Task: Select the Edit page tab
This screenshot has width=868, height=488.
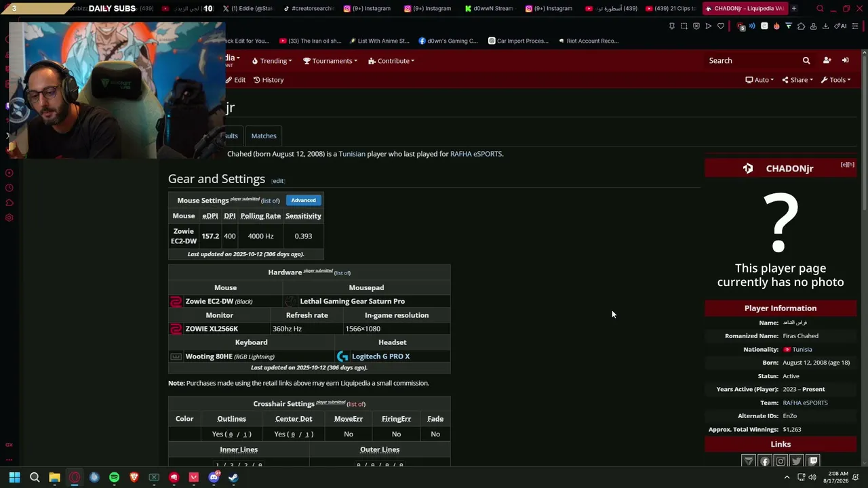Action: click(x=236, y=80)
